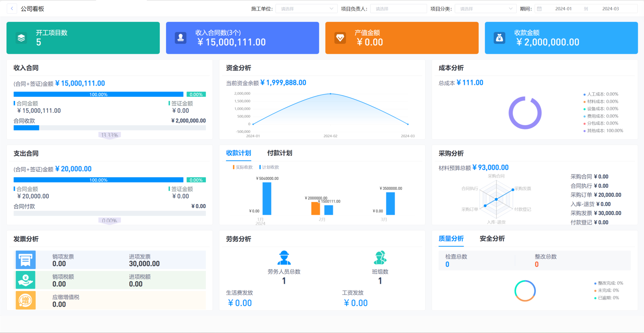644x333 pixels.
Task: Open the 项目负责人 selection field
Action: click(x=398, y=8)
